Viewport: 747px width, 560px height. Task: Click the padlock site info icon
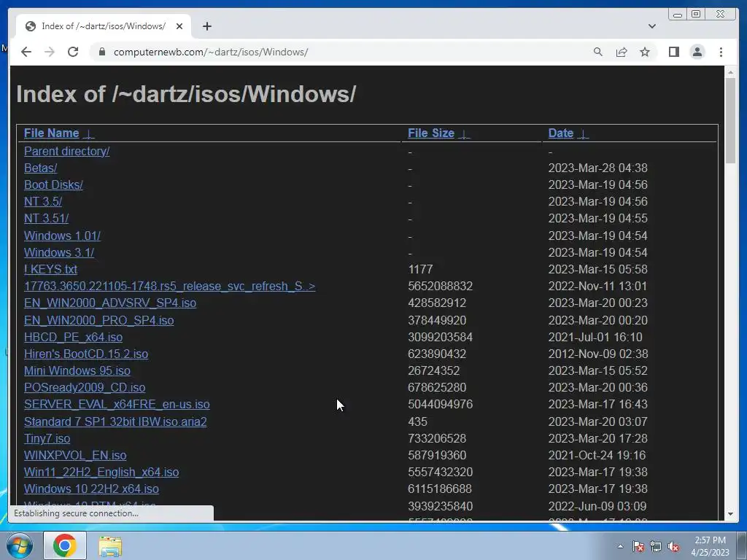(x=101, y=52)
